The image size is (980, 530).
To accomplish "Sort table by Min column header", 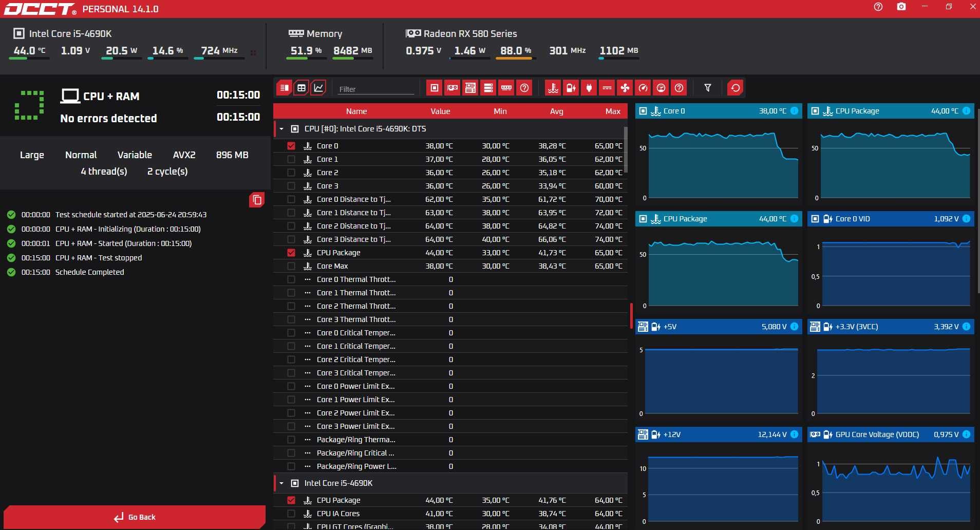I will click(x=500, y=111).
